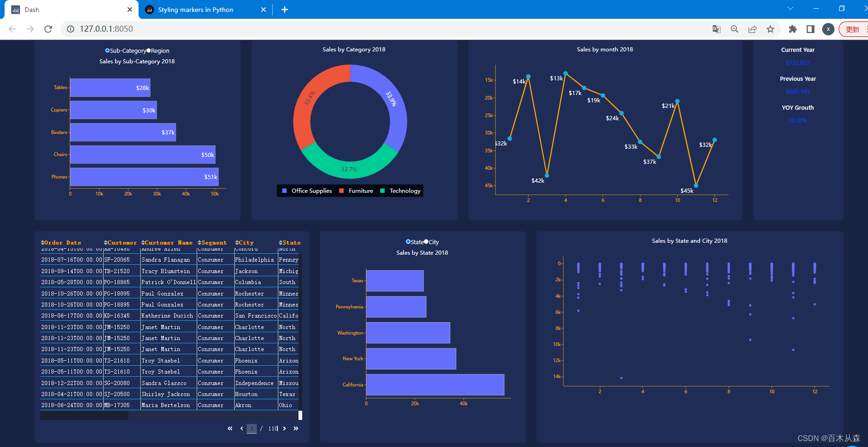The height and width of the screenshot is (447, 868).
Task: Edit the current page number field
Action: (252, 429)
